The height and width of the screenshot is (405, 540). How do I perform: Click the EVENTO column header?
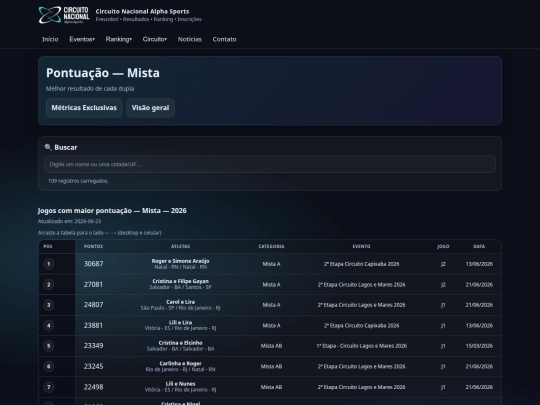point(361,247)
